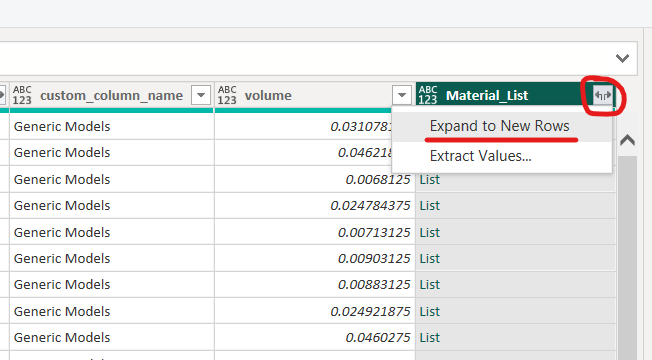Open List link in 0.024921875 row
Viewport: 652px width, 360px height.
point(430,311)
